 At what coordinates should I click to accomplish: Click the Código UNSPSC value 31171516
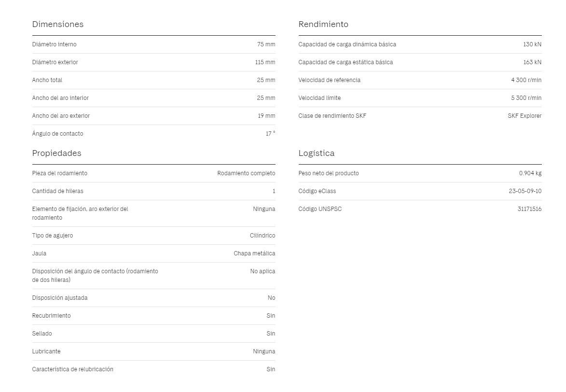pyautogui.click(x=529, y=209)
